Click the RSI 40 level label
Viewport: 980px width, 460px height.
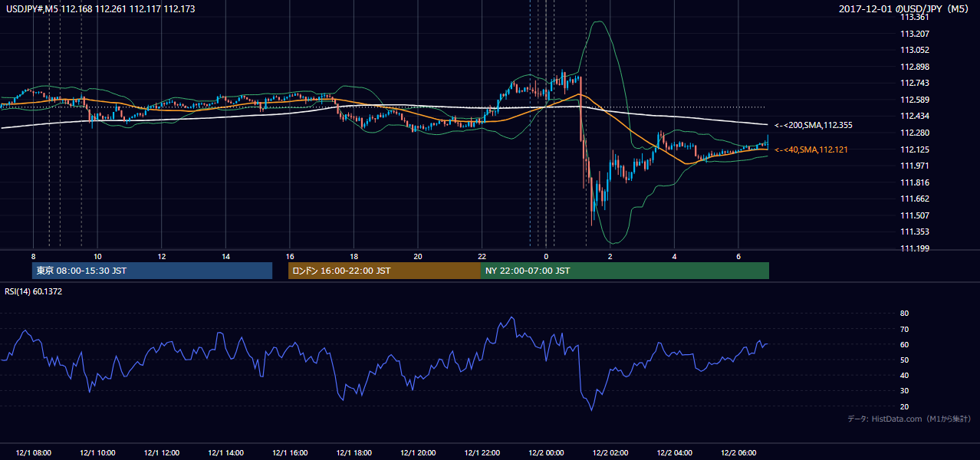point(904,375)
